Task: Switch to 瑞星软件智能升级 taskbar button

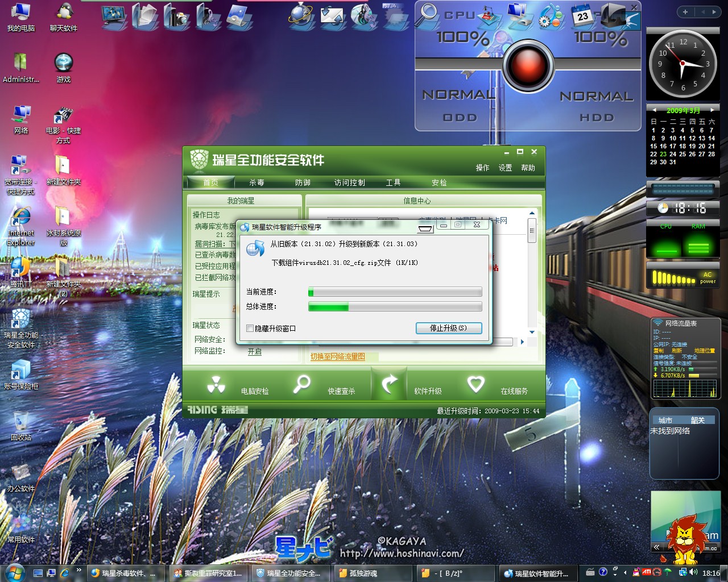Action: pos(537,573)
